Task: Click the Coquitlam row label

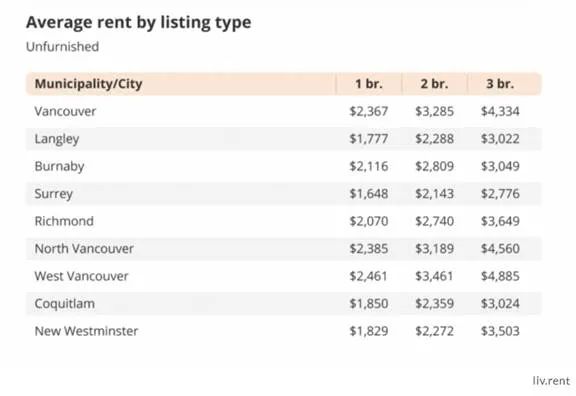Action: click(65, 304)
